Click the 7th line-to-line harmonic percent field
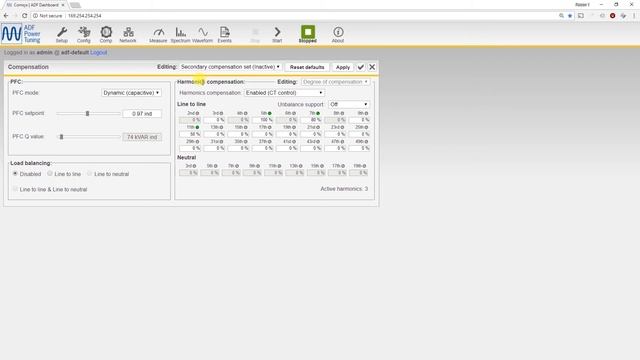 coord(311,120)
